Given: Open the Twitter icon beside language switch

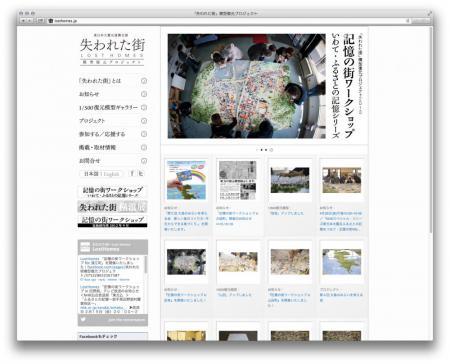Looking at the screenshot, I should (x=141, y=173).
